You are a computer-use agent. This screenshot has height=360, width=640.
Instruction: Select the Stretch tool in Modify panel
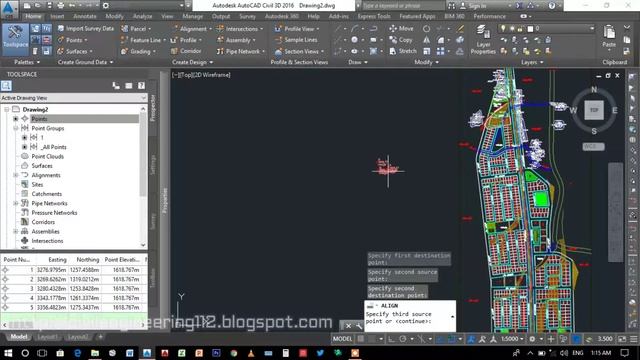coord(403,51)
